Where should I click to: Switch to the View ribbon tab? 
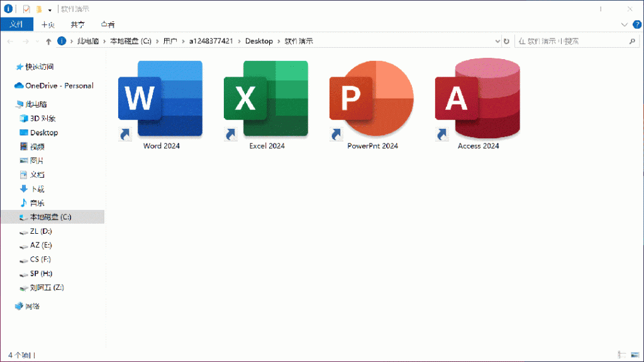[108, 25]
